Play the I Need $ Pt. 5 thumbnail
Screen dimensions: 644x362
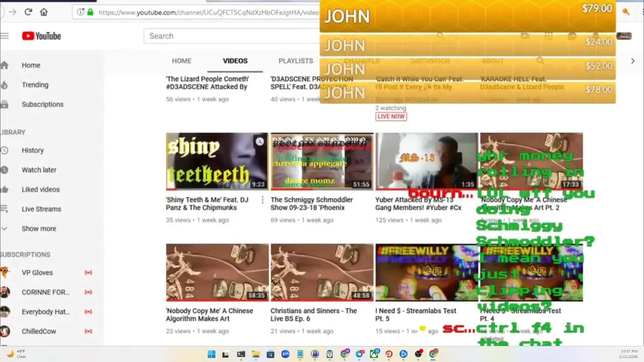coord(427,273)
